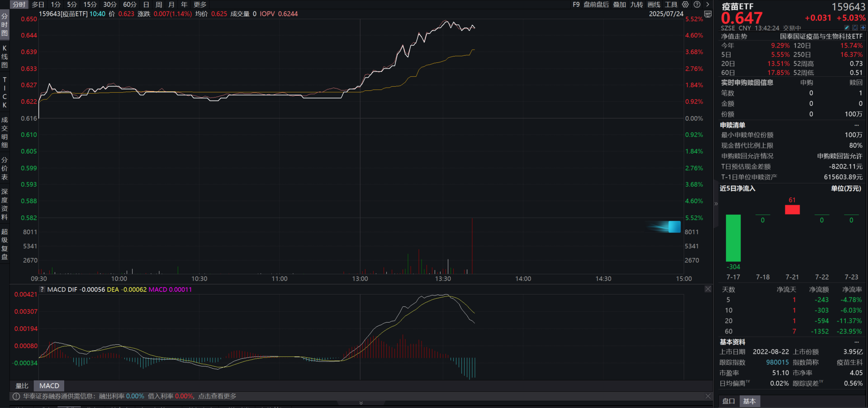
Task: Toggle 叠加 overlay option
Action: (x=619, y=5)
